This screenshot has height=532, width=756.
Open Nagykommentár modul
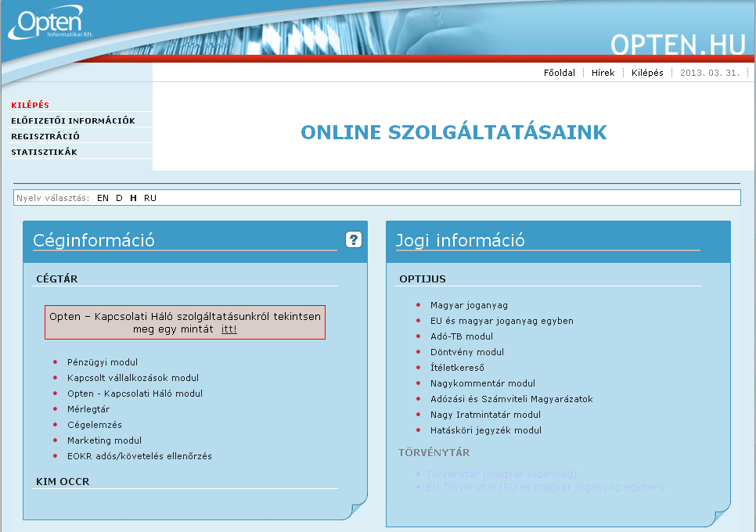[x=483, y=383]
